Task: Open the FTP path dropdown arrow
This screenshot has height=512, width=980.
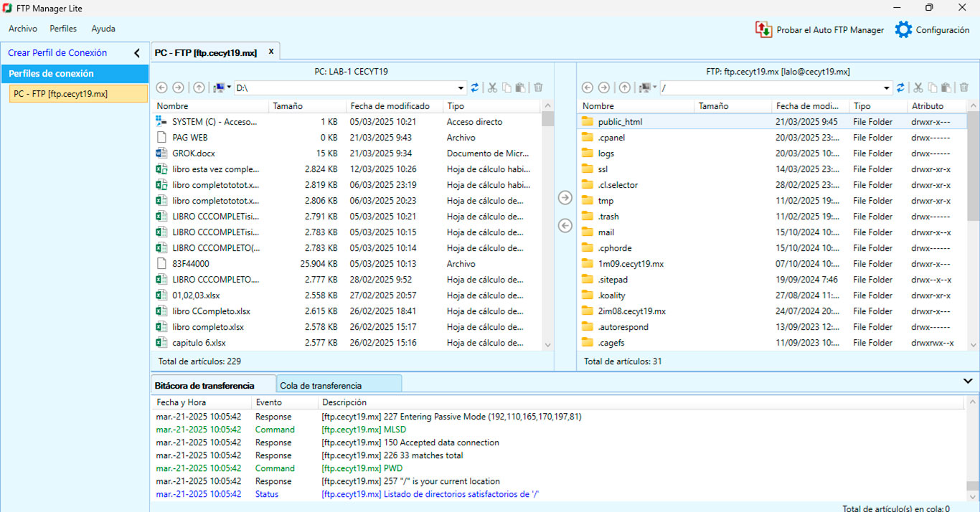Action: (887, 87)
